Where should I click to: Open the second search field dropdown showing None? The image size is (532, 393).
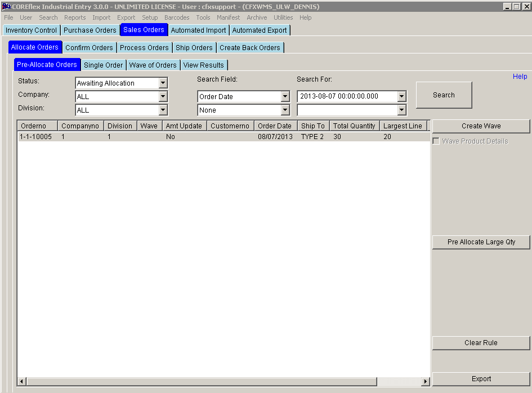point(285,110)
